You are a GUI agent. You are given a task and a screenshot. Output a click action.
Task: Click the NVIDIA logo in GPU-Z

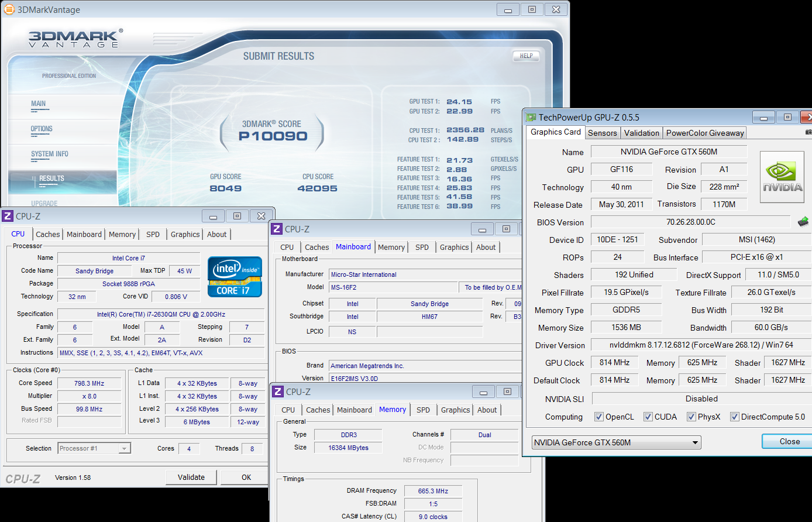click(782, 177)
